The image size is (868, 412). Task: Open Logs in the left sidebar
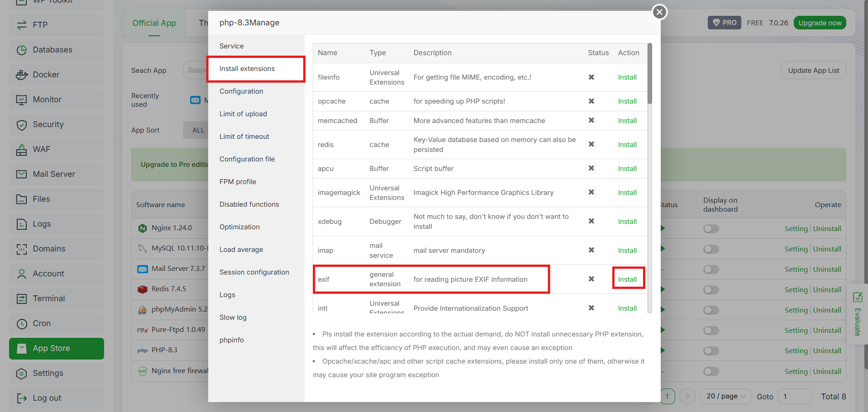(57, 224)
